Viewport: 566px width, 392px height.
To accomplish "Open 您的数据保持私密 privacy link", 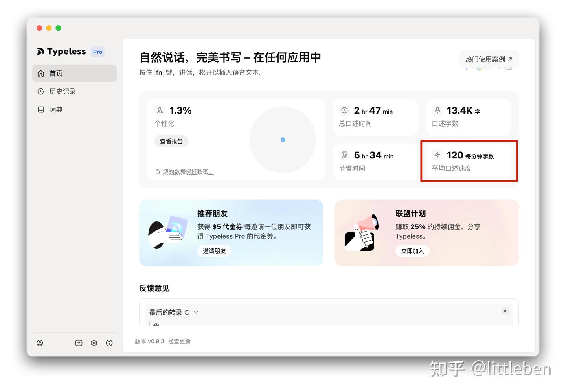I will click(188, 172).
